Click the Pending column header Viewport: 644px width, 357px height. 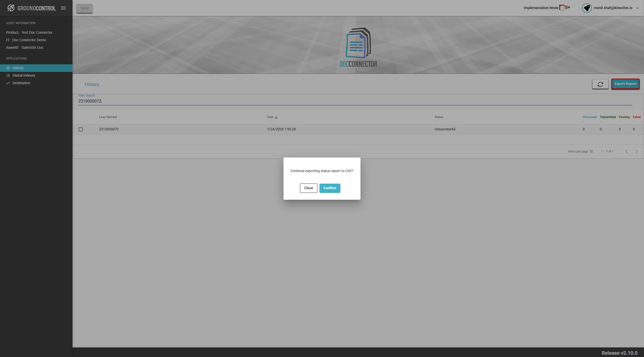tap(624, 117)
